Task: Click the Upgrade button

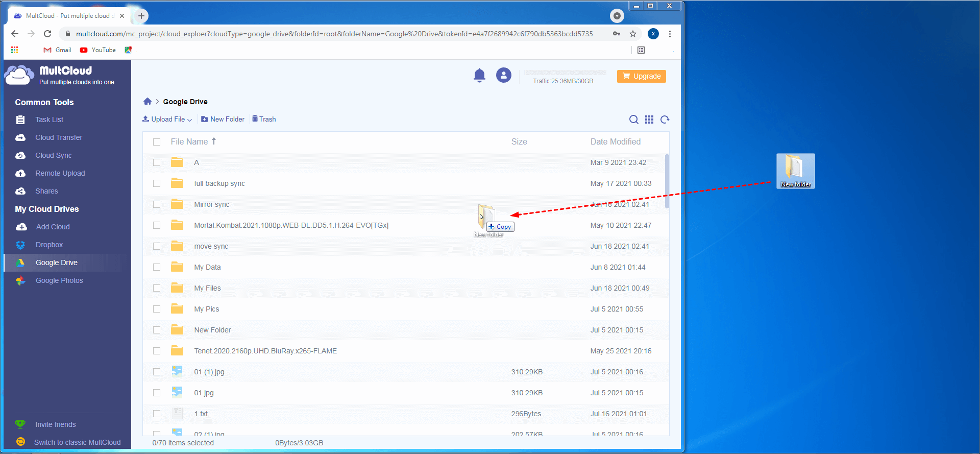Action: 642,76
